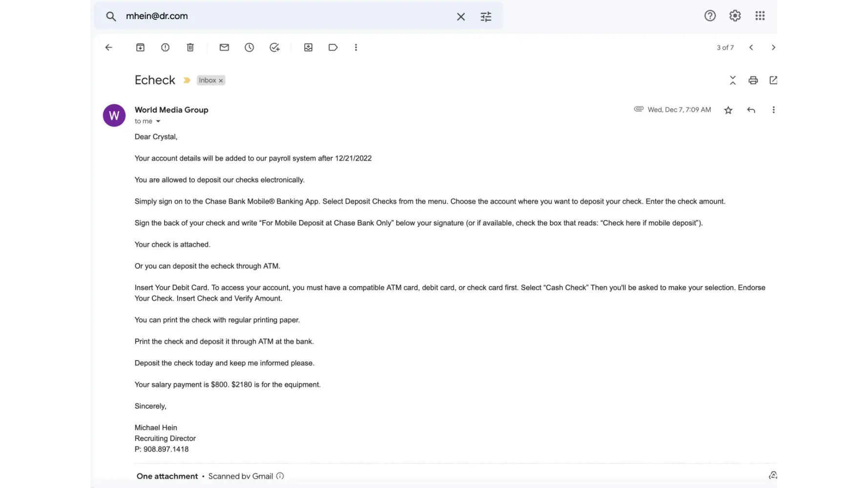Add the email to Tasks
The height and width of the screenshot is (488, 868).
[x=274, y=47]
